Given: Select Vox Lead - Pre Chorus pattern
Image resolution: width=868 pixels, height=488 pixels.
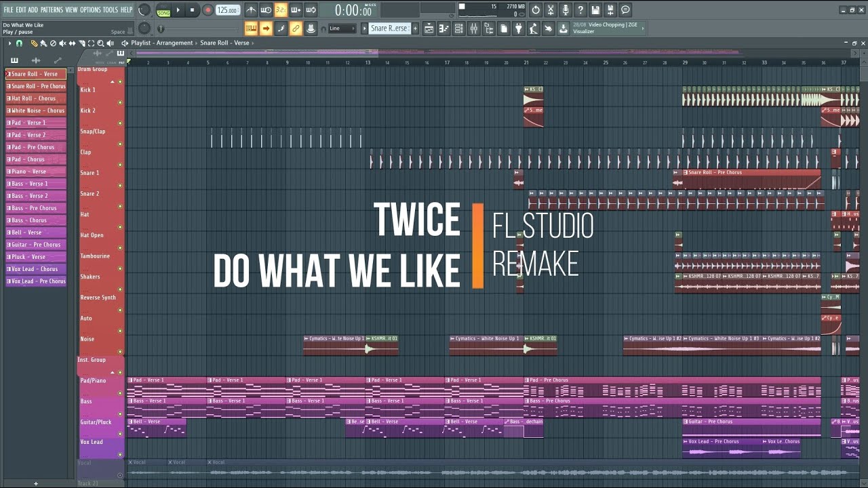Looking at the screenshot, I should [36, 281].
